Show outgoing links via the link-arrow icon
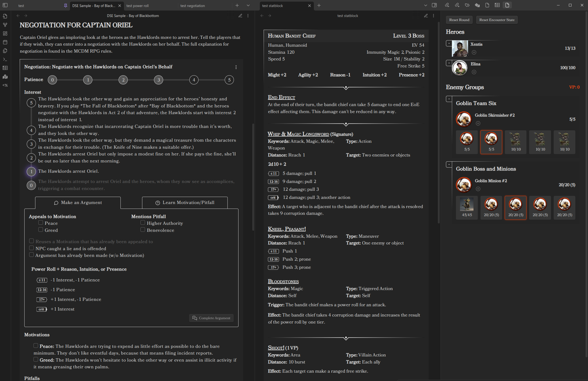 click(457, 5)
